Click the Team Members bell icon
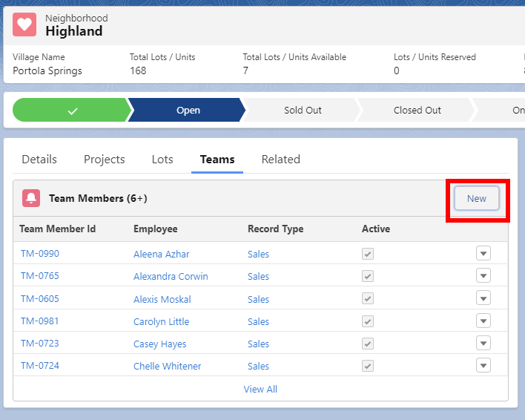Viewport: 525px width, 420px height. coord(31,198)
